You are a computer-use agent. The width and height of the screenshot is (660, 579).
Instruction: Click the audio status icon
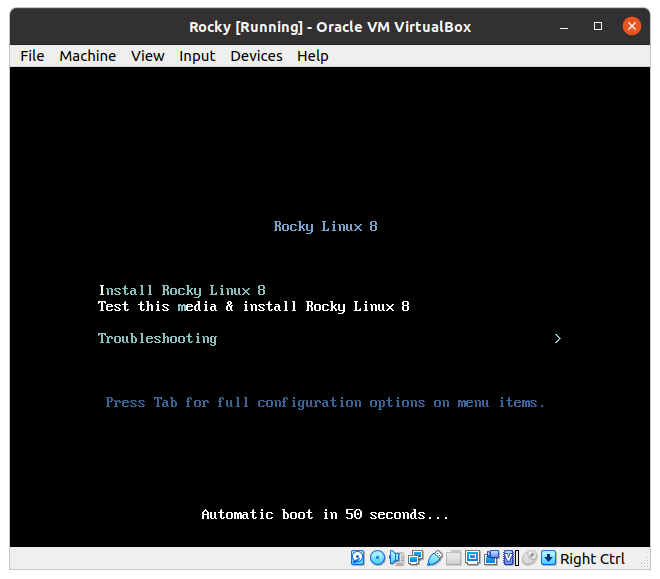pyautogui.click(x=397, y=558)
